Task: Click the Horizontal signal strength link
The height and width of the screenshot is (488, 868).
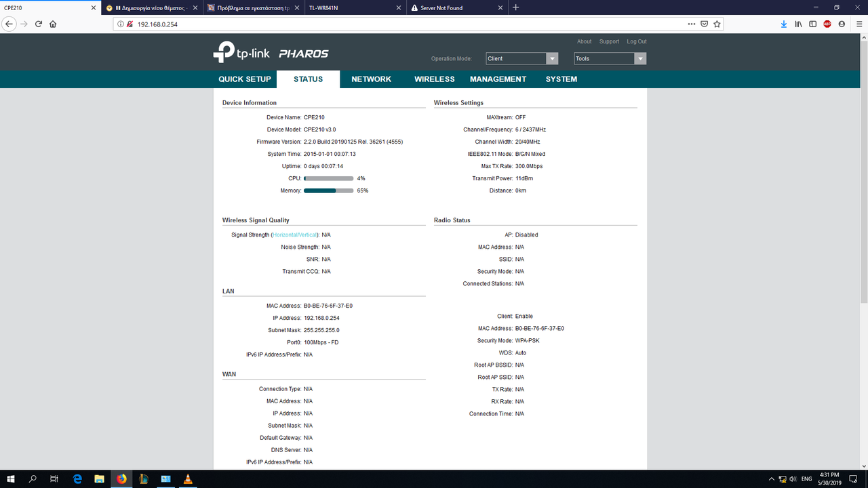Action: tap(285, 235)
